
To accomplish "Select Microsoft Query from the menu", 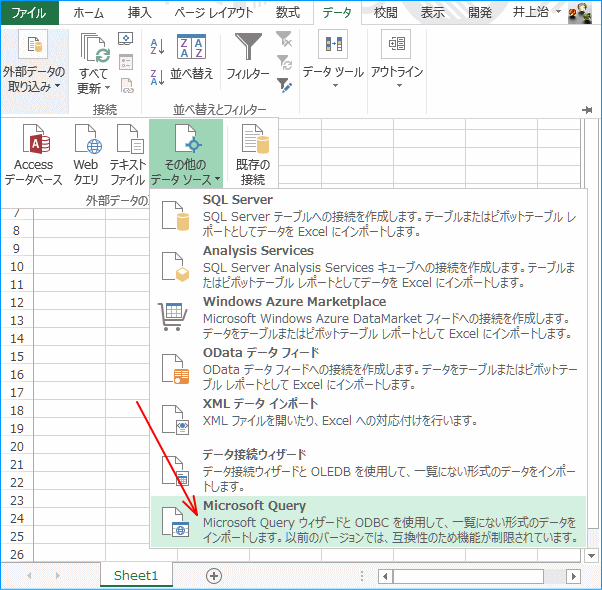I will pyautogui.click(x=369, y=521).
